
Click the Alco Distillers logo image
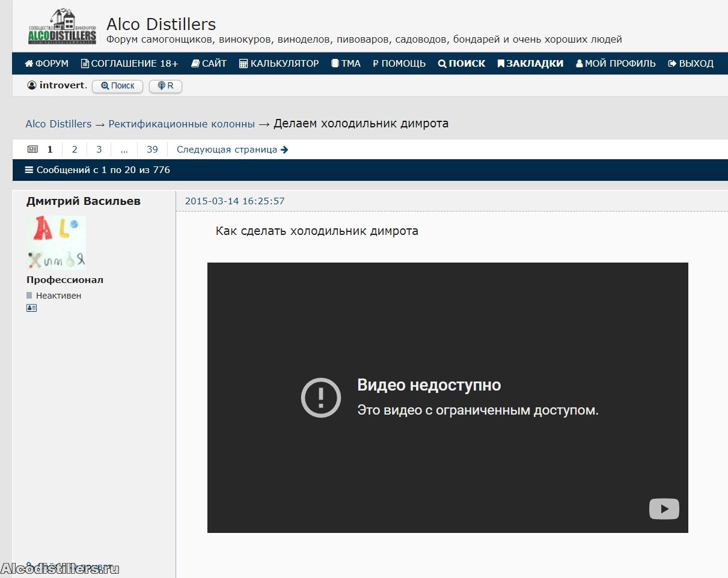[x=62, y=27]
